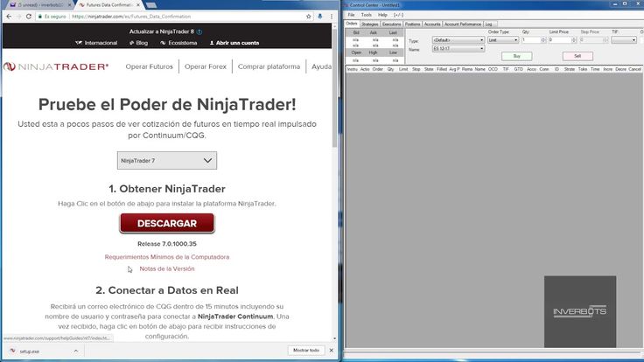Open Requerimientos Mínimos de la Computadora link
The image size is (644, 362).
pos(167,257)
